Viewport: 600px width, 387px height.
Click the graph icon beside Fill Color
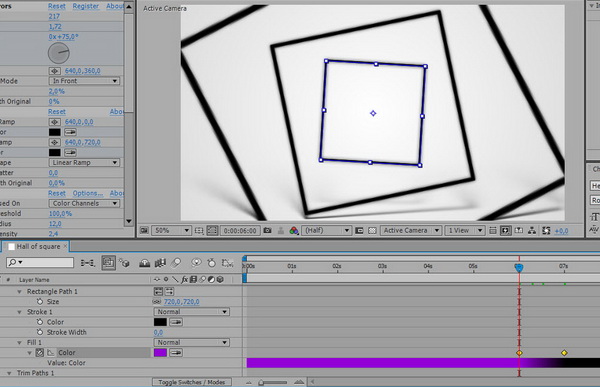51,353
